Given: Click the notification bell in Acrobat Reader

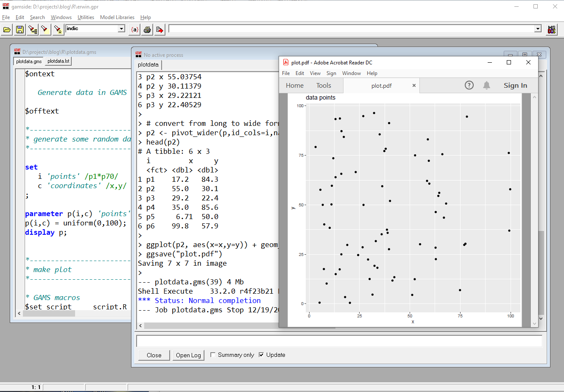Looking at the screenshot, I should click(x=486, y=85).
